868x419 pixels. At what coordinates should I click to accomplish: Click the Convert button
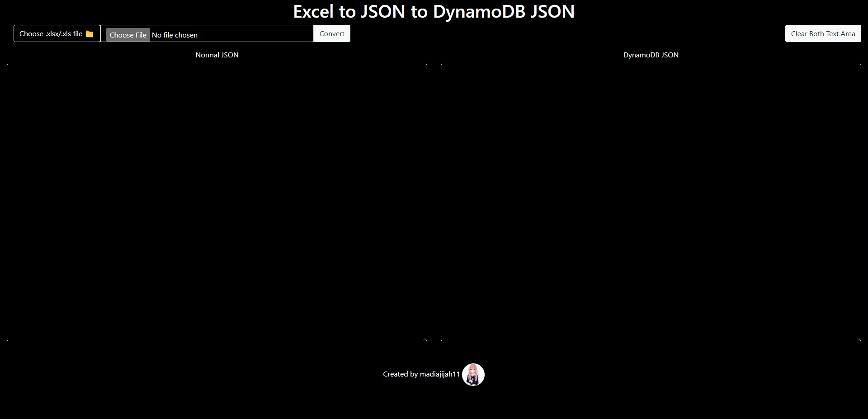(332, 33)
